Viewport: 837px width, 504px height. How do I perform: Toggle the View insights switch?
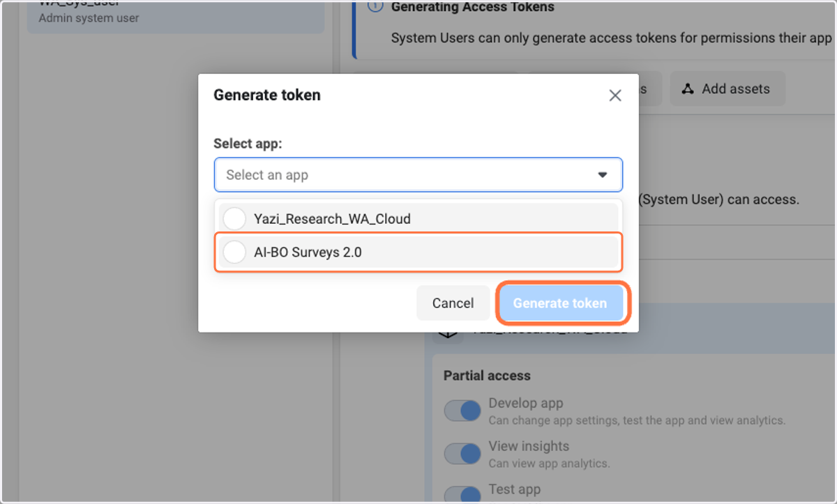(x=462, y=454)
